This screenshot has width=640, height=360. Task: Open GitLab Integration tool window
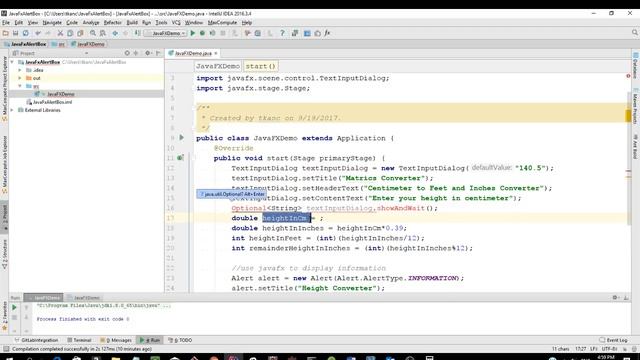pos(36,340)
